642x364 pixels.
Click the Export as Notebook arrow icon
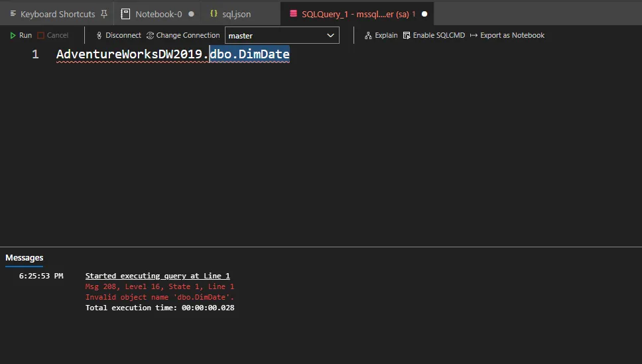coord(474,36)
